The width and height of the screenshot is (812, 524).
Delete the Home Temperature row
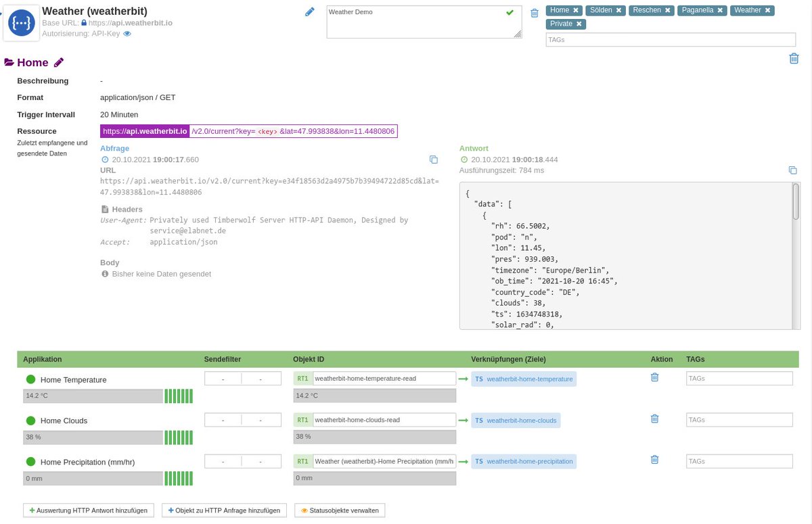click(x=654, y=377)
